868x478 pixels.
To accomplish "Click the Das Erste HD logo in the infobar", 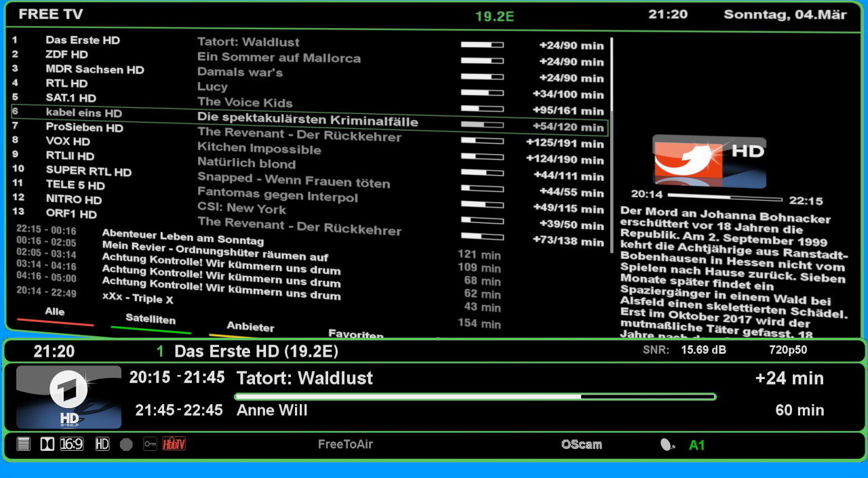I will 68,397.
